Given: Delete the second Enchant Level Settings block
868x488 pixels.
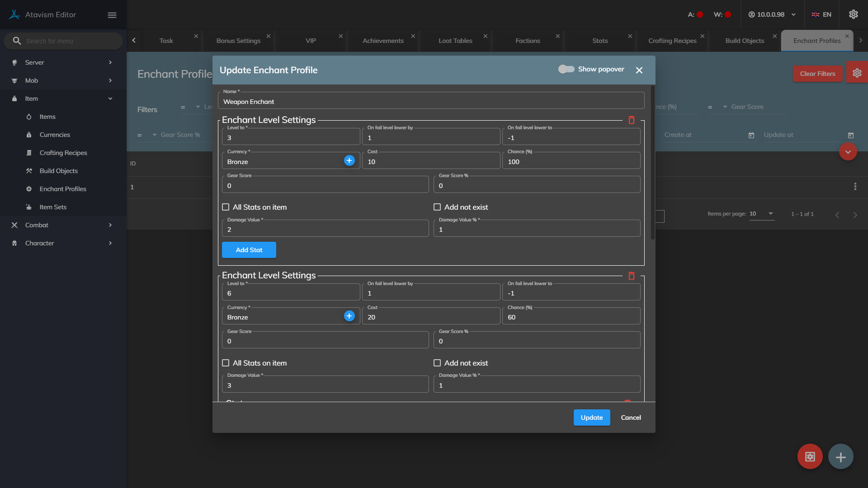Looking at the screenshot, I should (x=632, y=276).
